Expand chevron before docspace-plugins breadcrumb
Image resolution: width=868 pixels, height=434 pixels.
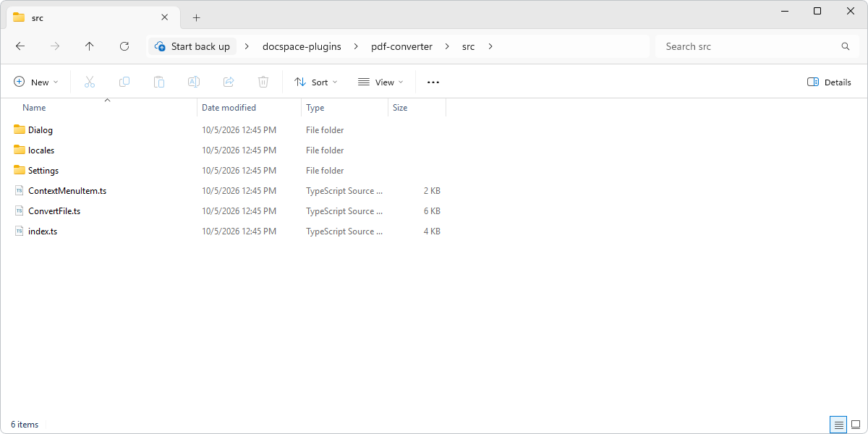[247, 46]
